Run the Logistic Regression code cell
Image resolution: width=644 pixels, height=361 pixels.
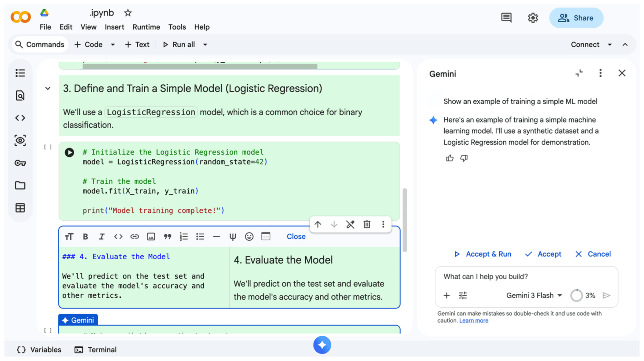(69, 152)
